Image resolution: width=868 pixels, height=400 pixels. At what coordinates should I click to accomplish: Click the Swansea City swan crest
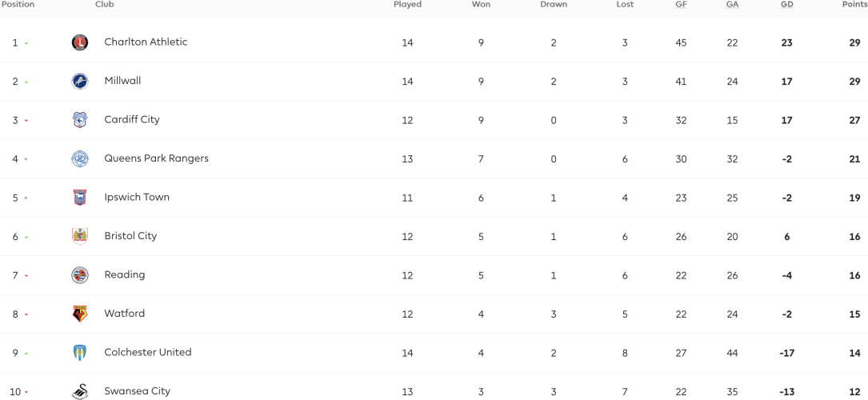point(80,391)
